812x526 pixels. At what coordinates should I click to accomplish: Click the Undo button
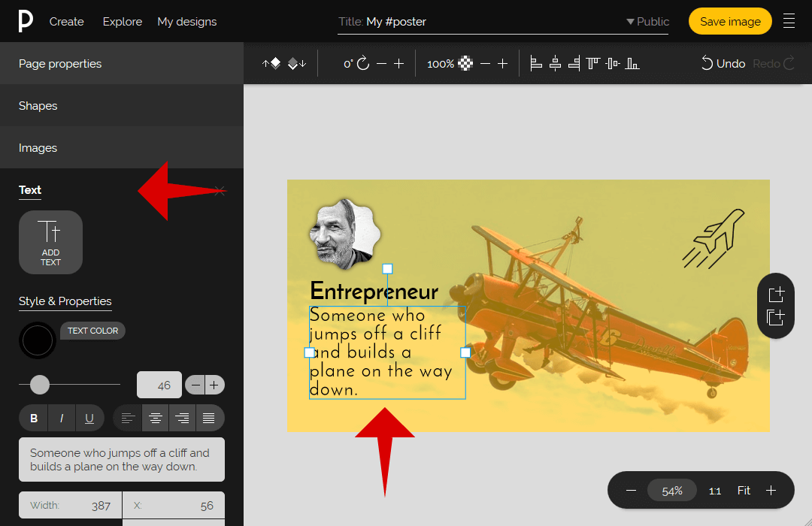(723, 64)
